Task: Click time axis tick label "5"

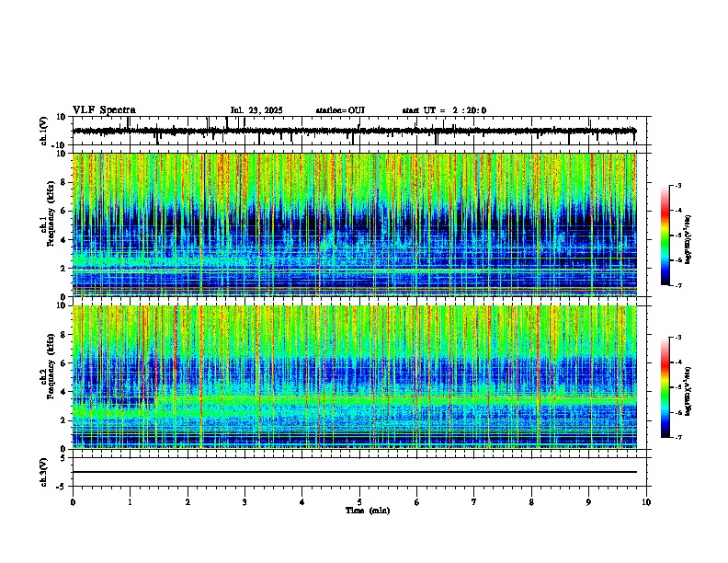Action: 359,502
